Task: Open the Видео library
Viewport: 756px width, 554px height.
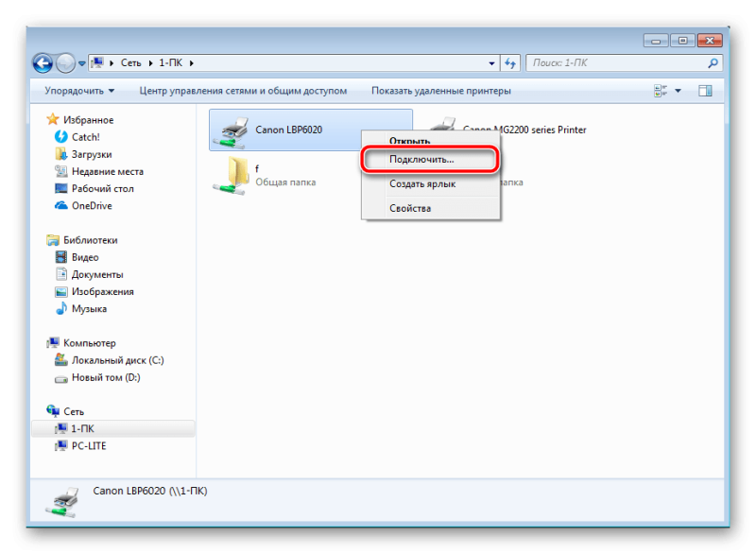Action: point(85,257)
